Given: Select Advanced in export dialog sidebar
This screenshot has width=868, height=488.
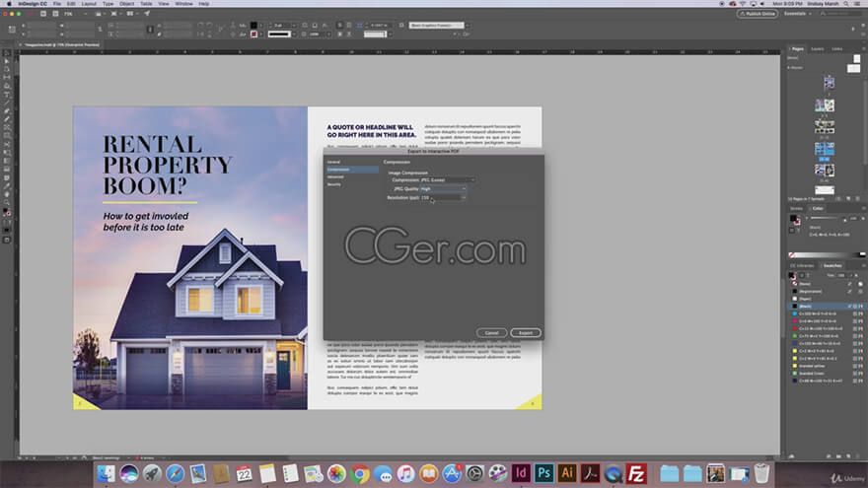Looking at the screenshot, I should [351, 177].
